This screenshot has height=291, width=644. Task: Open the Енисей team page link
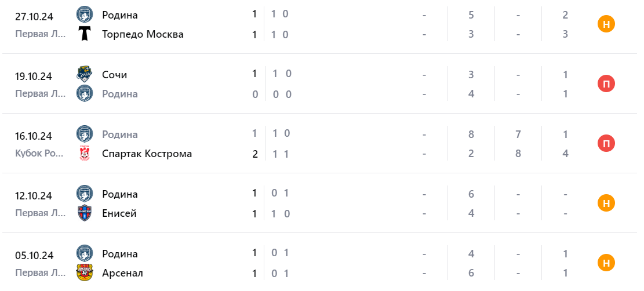[x=119, y=213]
